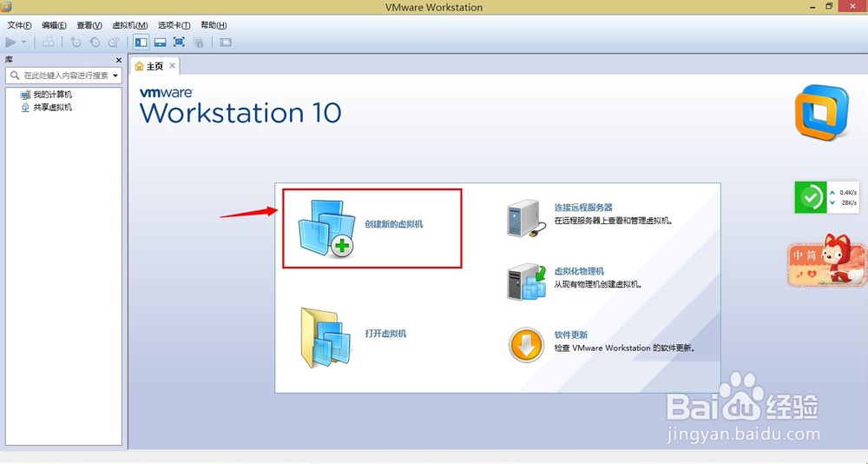Close the 主页 tab
The width and height of the screenshot is (868, 464).
[x=172, y=65]
